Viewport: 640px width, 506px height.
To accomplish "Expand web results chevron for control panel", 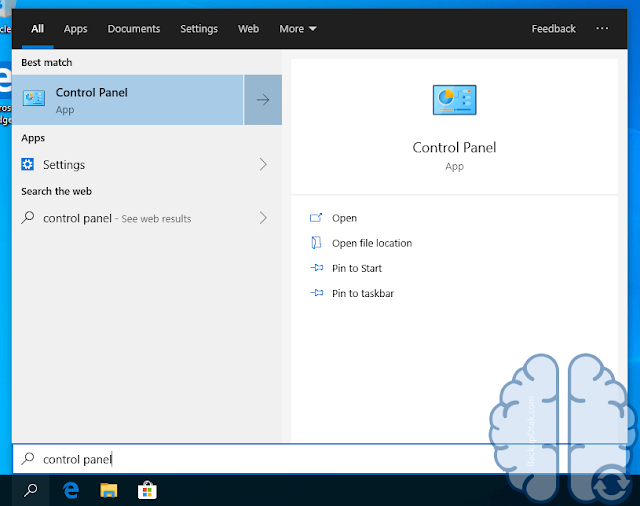I will click(x=263, y=218).
